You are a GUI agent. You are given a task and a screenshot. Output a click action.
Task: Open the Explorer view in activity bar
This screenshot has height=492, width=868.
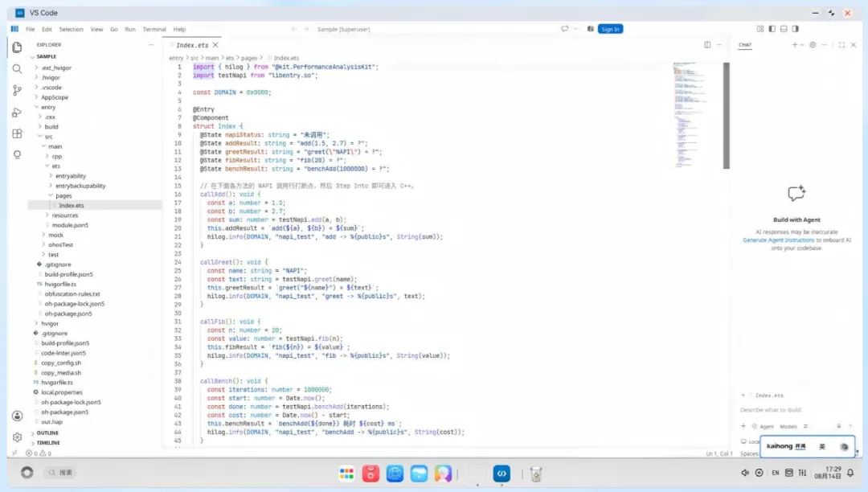pos(17,47)
